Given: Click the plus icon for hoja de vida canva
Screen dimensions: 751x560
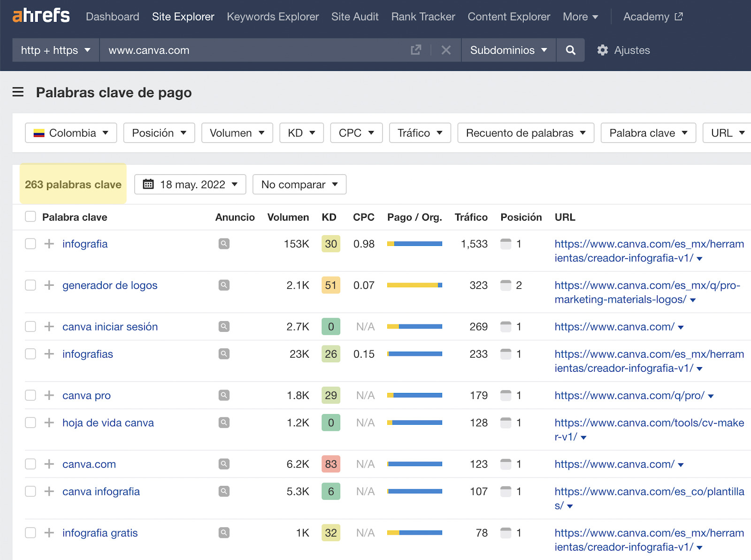Looking at the screenshot, I should pos(49,422).
